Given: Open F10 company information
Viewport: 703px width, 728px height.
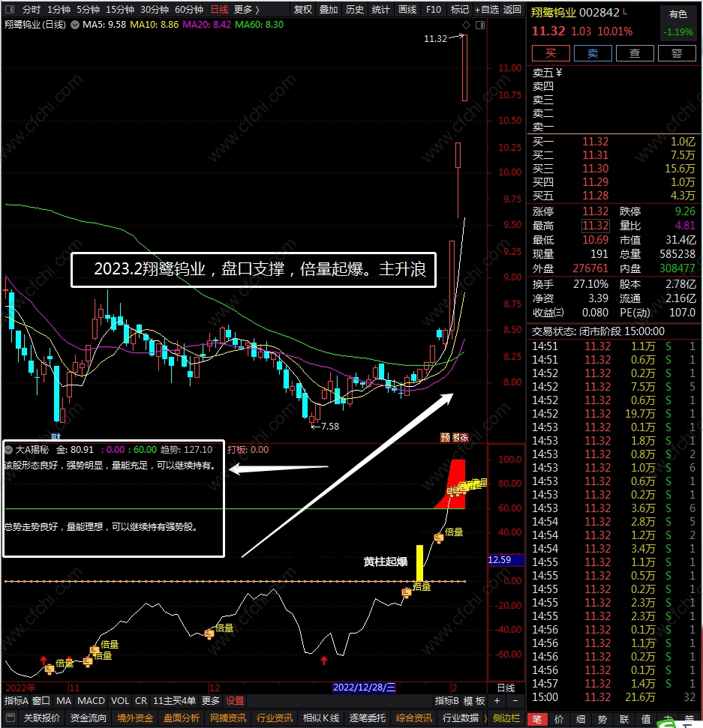Looking at the screenshot, I should click(434, 9).
